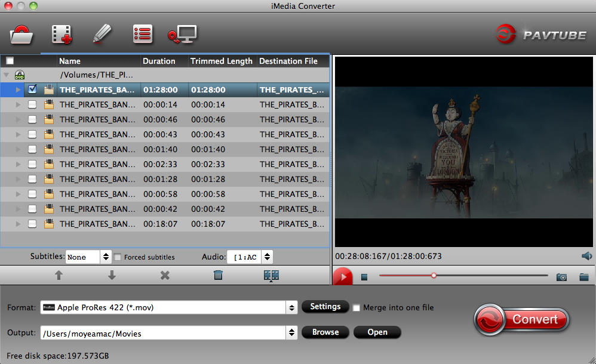The image size is (596, 364).
Task: Click clip icon of the 00:02:33 title
Action: pyautogui.click(x=48, y=164)
